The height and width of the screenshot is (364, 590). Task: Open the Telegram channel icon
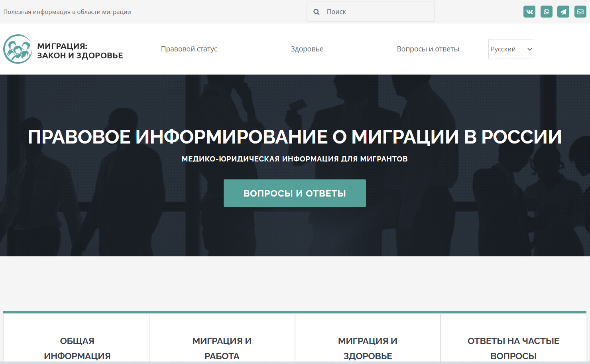563,12
